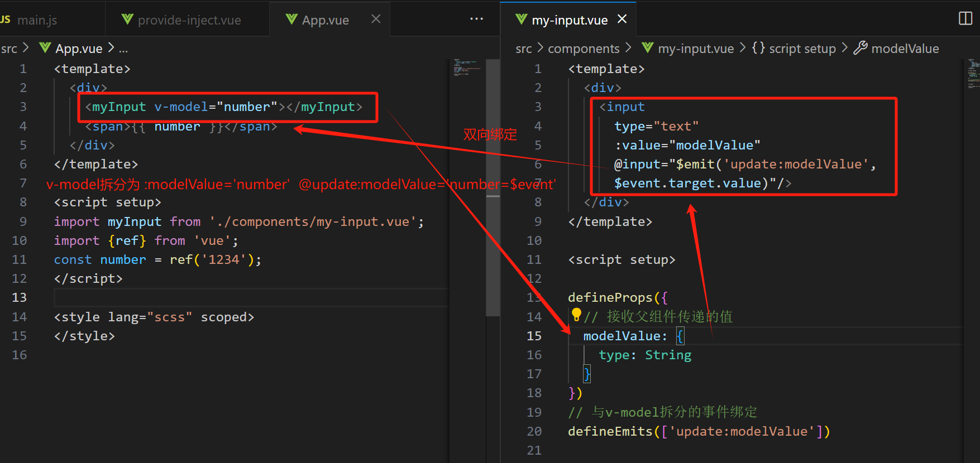Click the braces icon beside script setup
Viewport: 980px width, 463px height.
point(758,48)
